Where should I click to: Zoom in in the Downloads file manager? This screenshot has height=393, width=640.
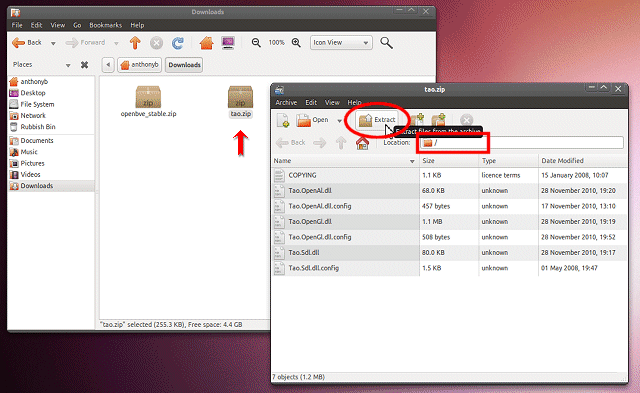296,42
